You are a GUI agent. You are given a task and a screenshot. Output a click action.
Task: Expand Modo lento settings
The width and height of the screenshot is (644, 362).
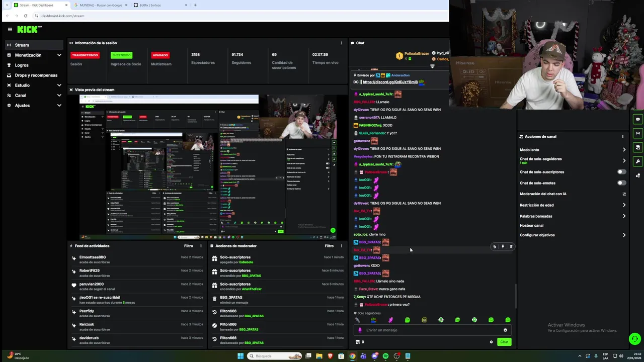click(624, 150)
